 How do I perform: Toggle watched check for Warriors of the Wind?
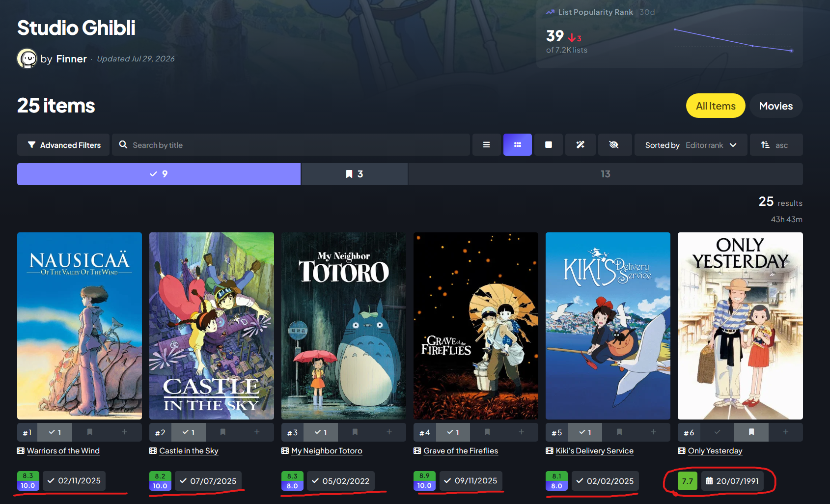pyautogui.click(x=55, y=432)
